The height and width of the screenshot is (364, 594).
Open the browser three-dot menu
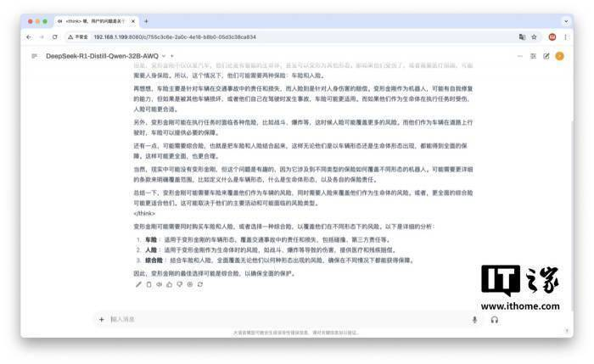pos(565,36)
